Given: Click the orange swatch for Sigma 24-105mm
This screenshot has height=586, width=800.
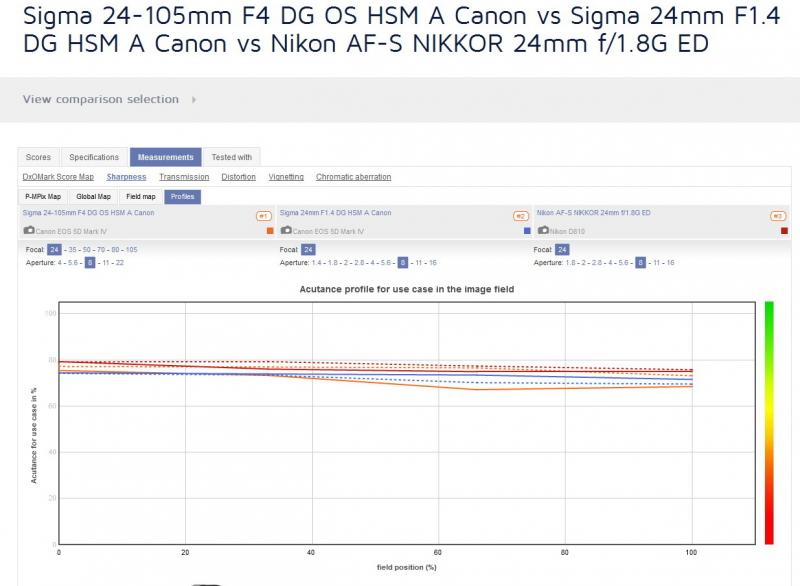Looking at the screenshot, I should pos(270,231).
